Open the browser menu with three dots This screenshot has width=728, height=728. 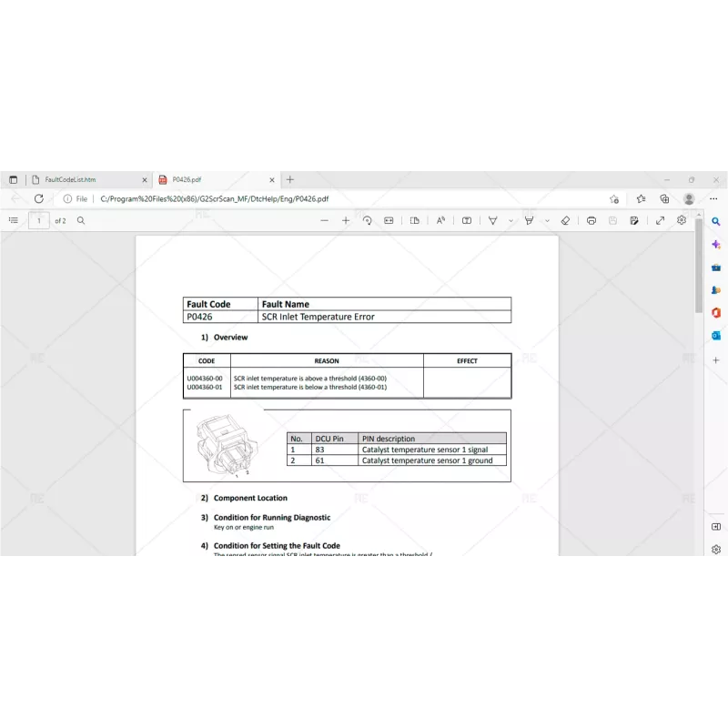pos(713,198)
